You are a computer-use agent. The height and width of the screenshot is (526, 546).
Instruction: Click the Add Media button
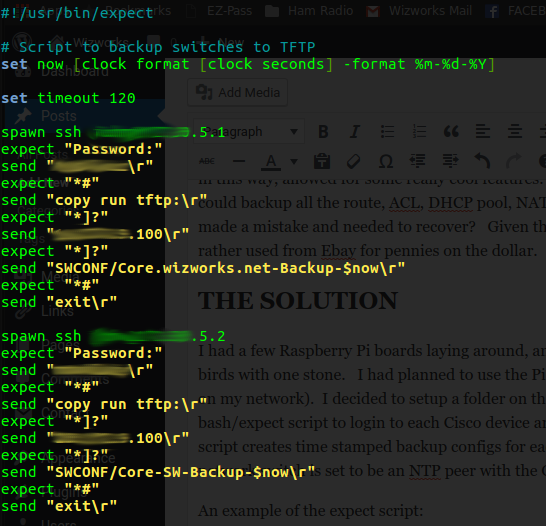click(237, 93)
